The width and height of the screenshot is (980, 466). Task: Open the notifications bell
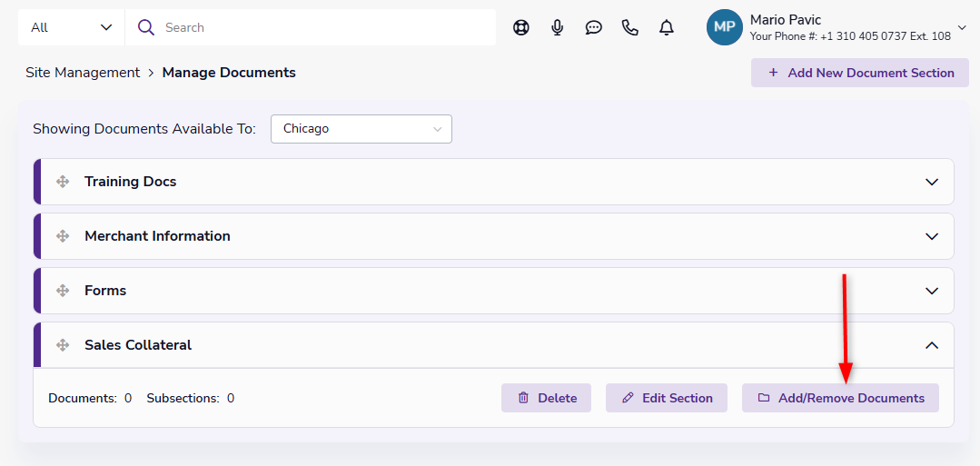[667, 27]
